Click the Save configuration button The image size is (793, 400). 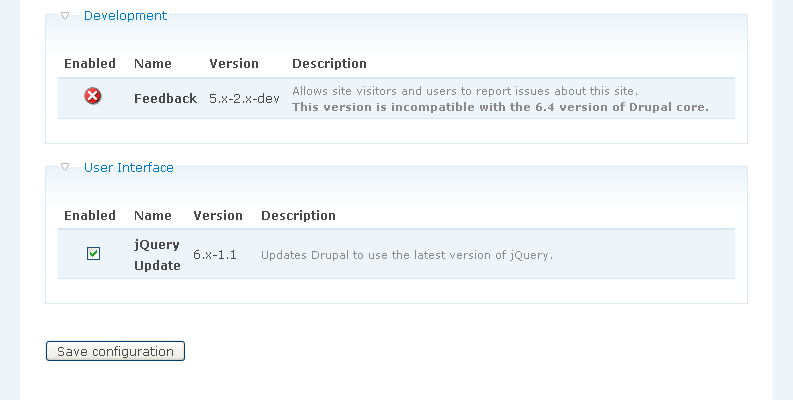click(115, 351)
